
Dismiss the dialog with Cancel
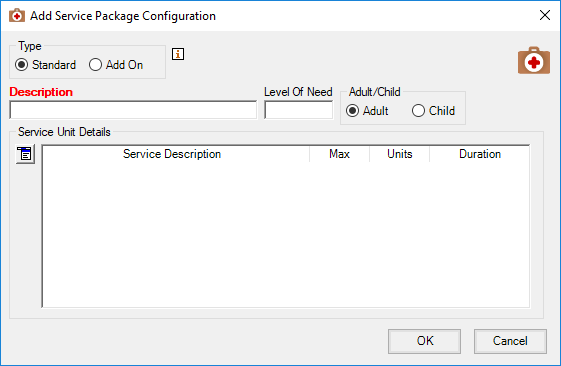(x=510, y=341)
